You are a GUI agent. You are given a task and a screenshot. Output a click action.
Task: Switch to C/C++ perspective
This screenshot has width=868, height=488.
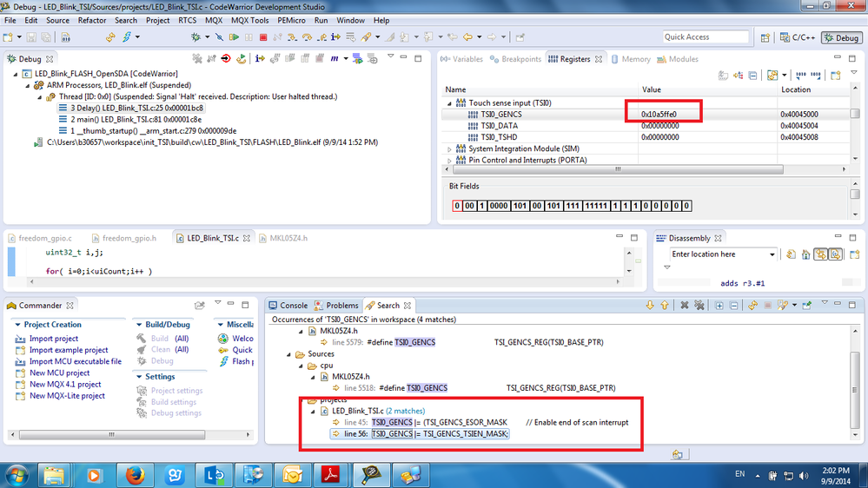pyautogui.click(x=797, y=37)
